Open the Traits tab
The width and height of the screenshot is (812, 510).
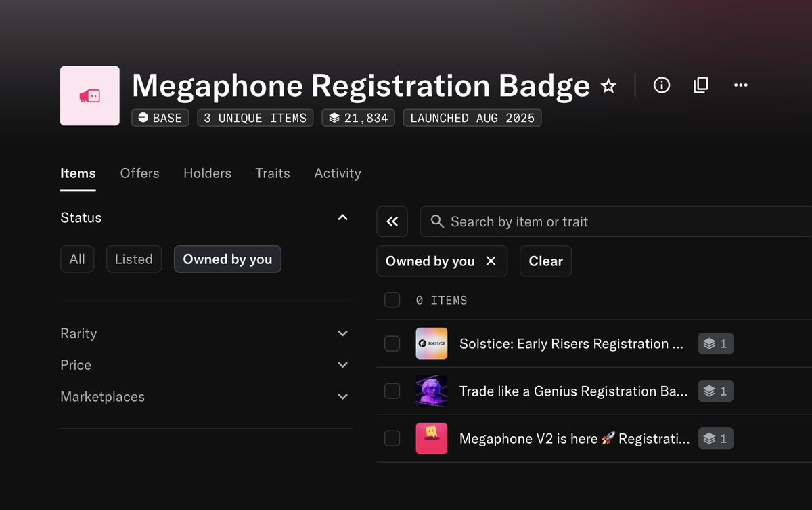[273, 173]
